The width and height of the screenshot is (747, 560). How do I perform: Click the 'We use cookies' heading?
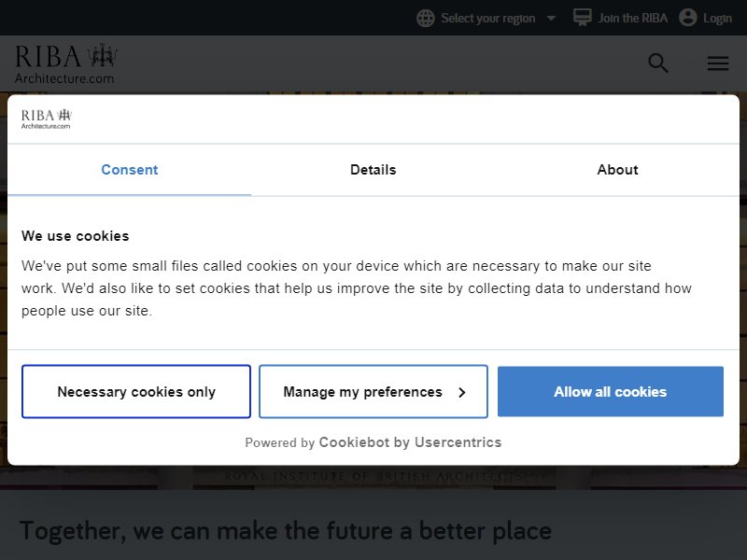76,236
